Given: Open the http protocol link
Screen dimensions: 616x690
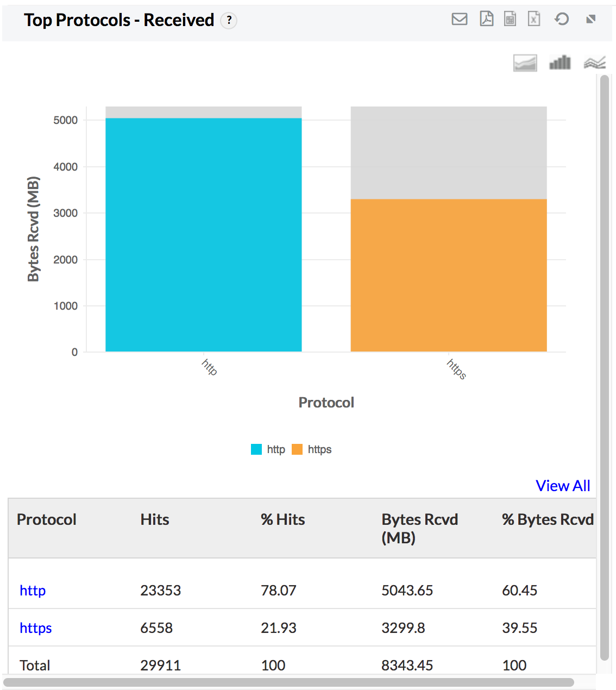Looking at the screenshot, I should (x=33, y=591).
